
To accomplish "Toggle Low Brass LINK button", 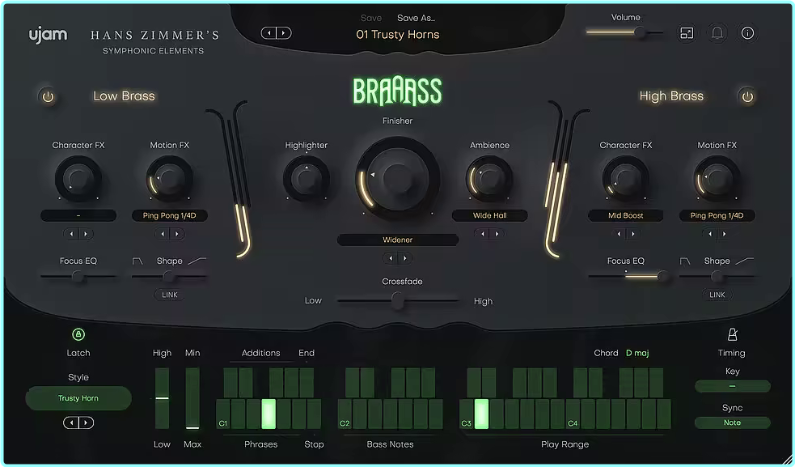I will (169, 295).
